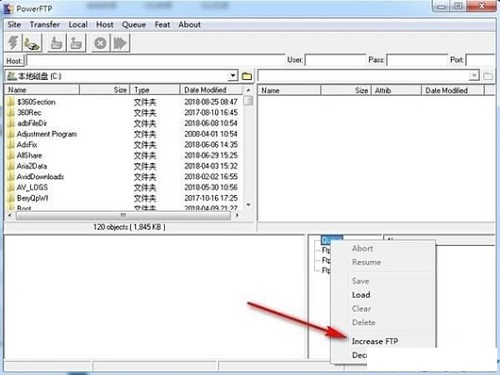Image resolution: width=500 pixels, height=375 pixels.
Task: Open the Feat menu
Action: (162, 25)
